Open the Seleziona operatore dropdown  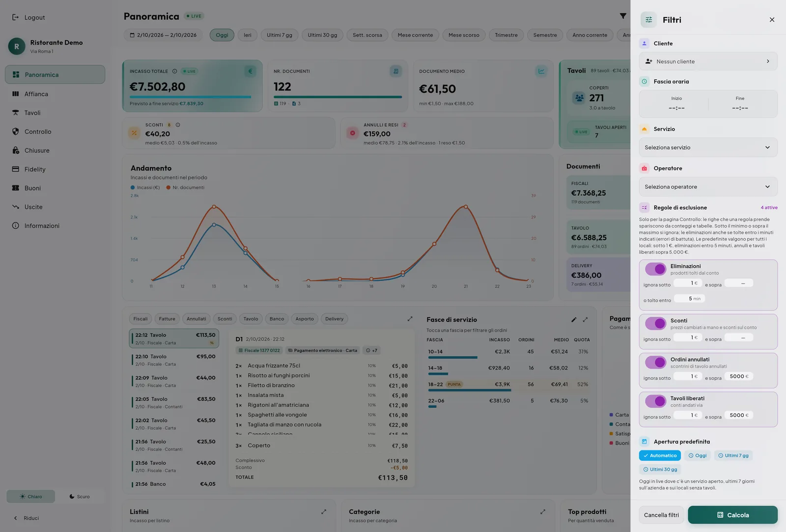(708, 187)
